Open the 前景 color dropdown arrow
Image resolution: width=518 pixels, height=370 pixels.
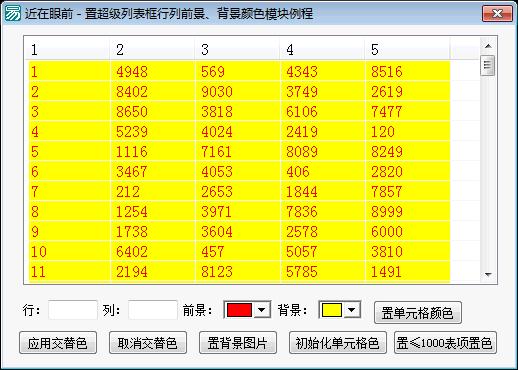pyautogui.click(x=262, y=310)
